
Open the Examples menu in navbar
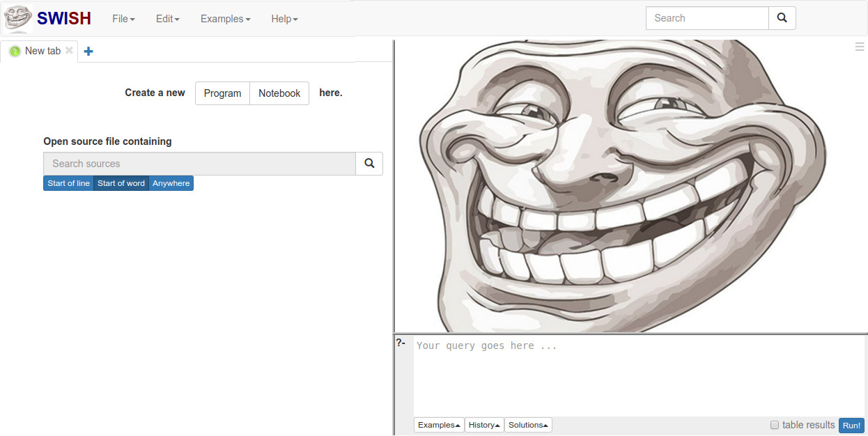[x=226, y=19]
